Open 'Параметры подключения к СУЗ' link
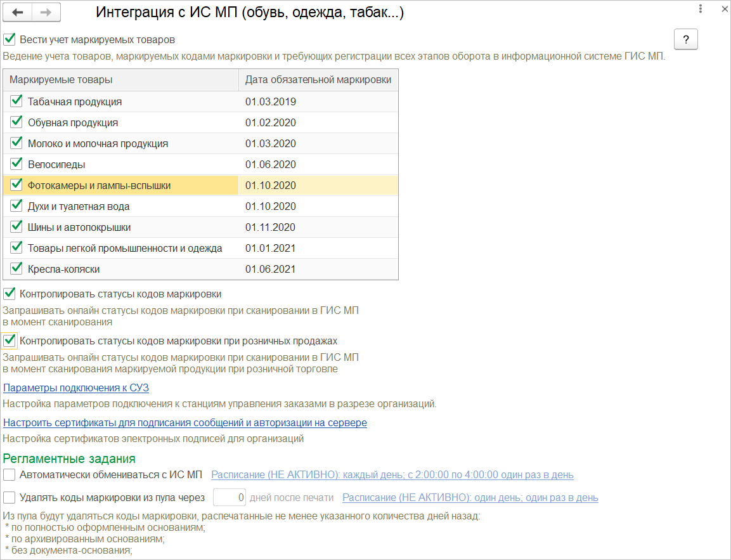This screenshot has width=731, height=560. (x=76, y=388)
